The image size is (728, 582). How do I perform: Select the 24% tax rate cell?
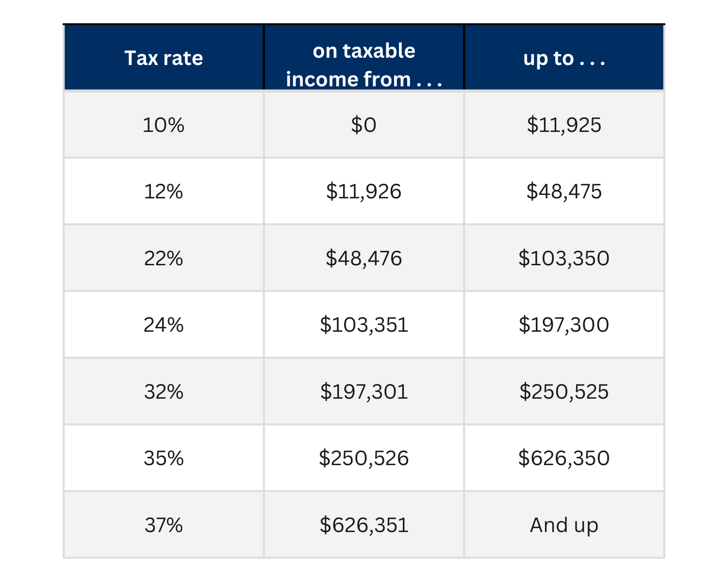pyautogui.click(x=164, y=324)
